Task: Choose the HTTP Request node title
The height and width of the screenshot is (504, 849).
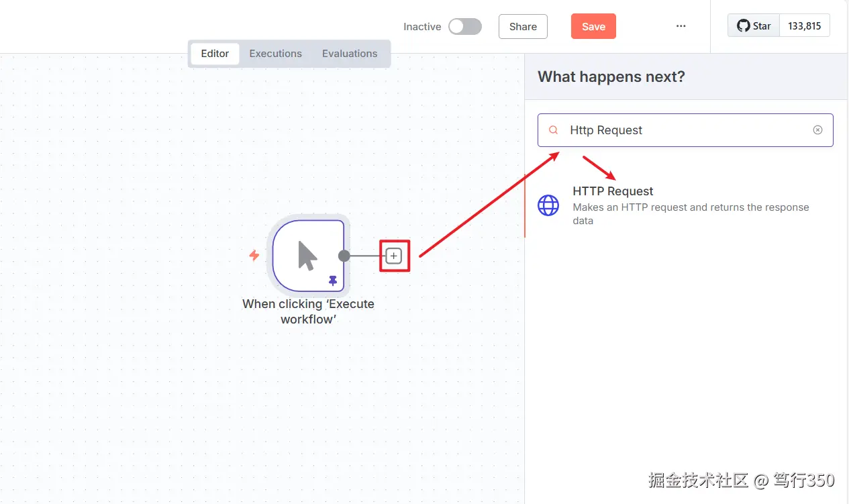Action: pos(613,191)
